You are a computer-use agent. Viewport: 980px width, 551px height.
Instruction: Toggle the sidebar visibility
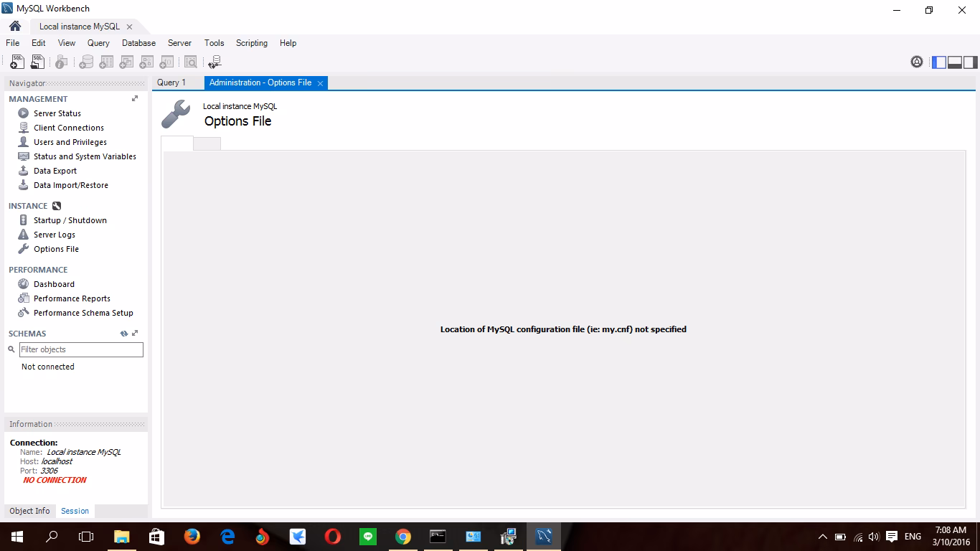point(938,62)
